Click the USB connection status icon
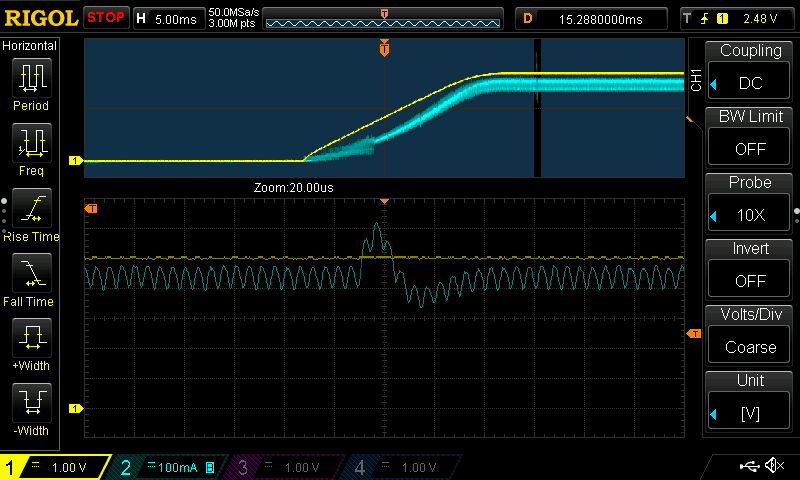Viewport: 800px width, 480px height. (x=749, y=466)
